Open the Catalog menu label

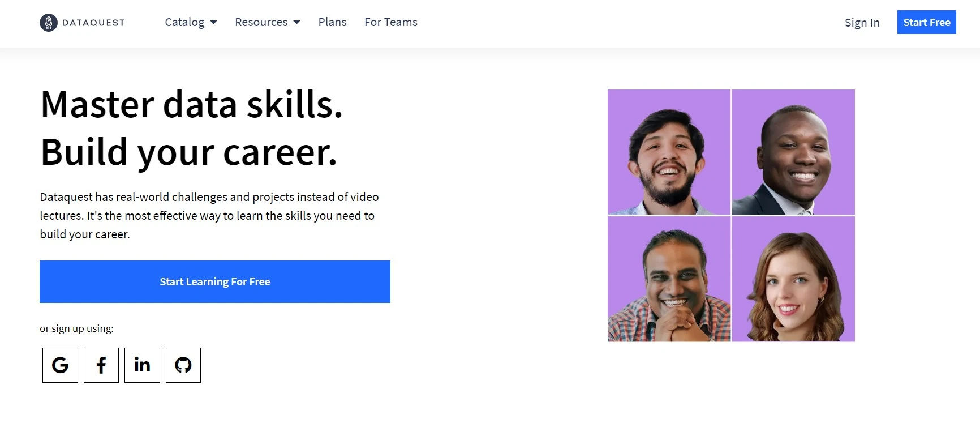pyautogui.click(x=184, y=22)
